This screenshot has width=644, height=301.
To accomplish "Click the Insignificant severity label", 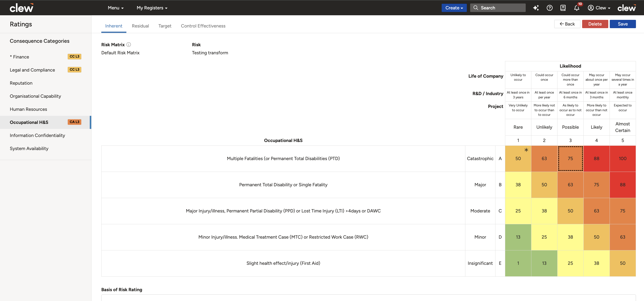I will (x=480, y=263).
